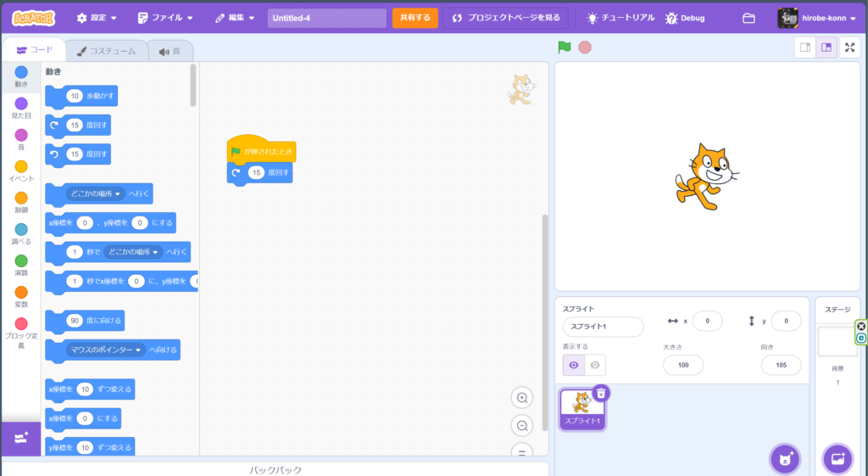Click the x座標を 0 にする block
This screenshot has width=868, height=476.
(83, 419)
